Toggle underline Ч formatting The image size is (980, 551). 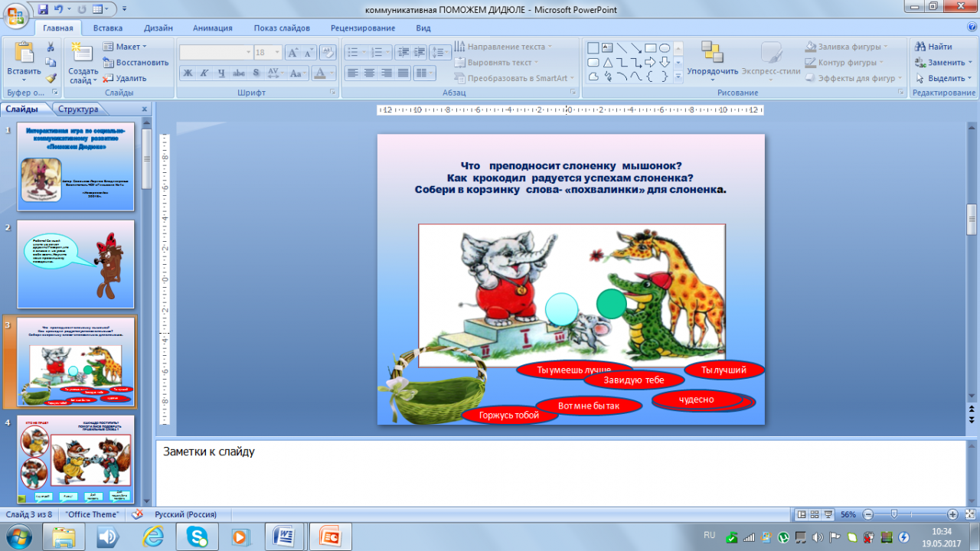coord(221,73)
